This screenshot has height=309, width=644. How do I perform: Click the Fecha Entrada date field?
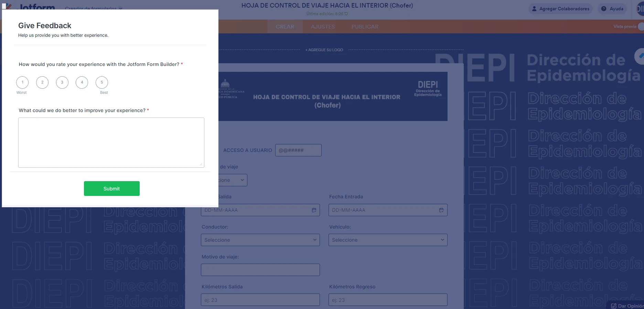click(x=388, y=210)
